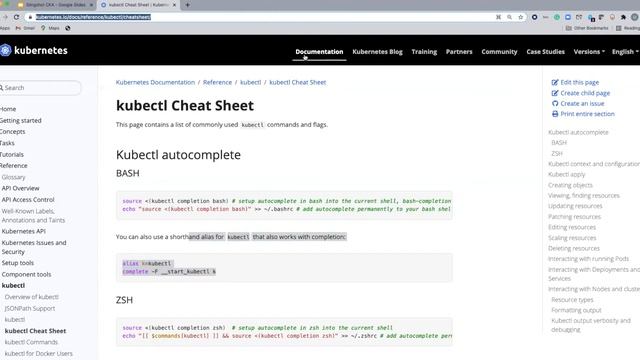Open Kubernetes Documentation breadcrumb
This screenshot has height=360, width=640.
(155, 82)
